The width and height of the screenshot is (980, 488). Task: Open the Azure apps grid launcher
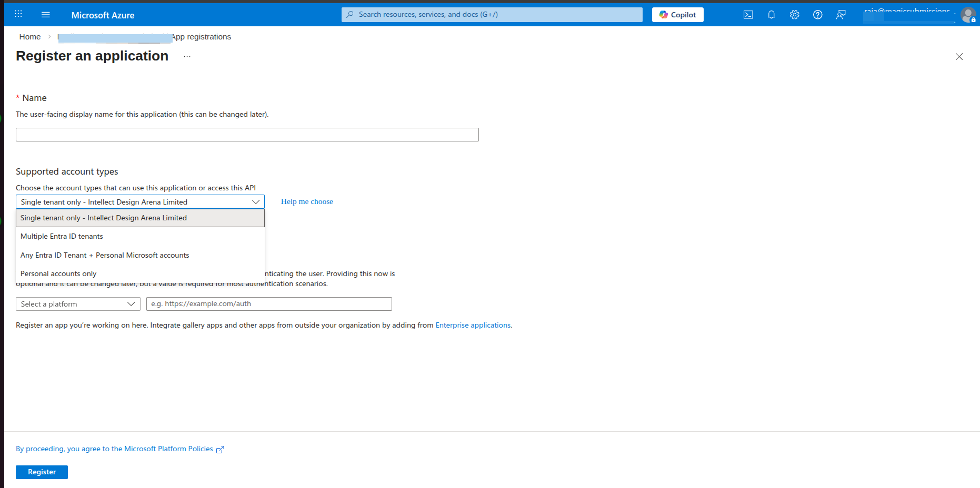point(18,14)
